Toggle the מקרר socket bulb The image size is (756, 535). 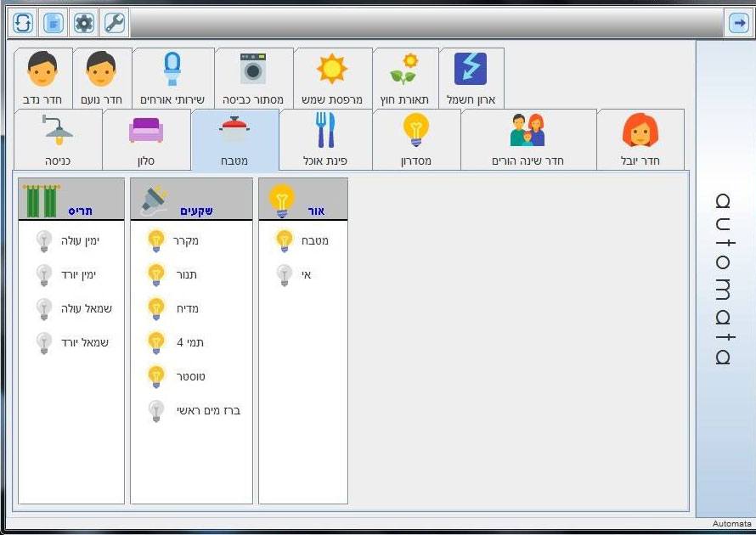click(x=155, y=241)
